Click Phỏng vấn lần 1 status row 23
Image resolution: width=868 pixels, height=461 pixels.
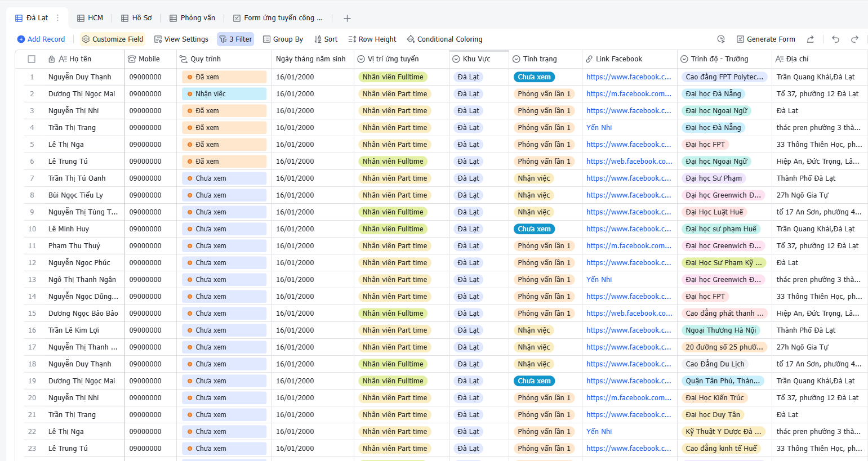pos(544,449)
